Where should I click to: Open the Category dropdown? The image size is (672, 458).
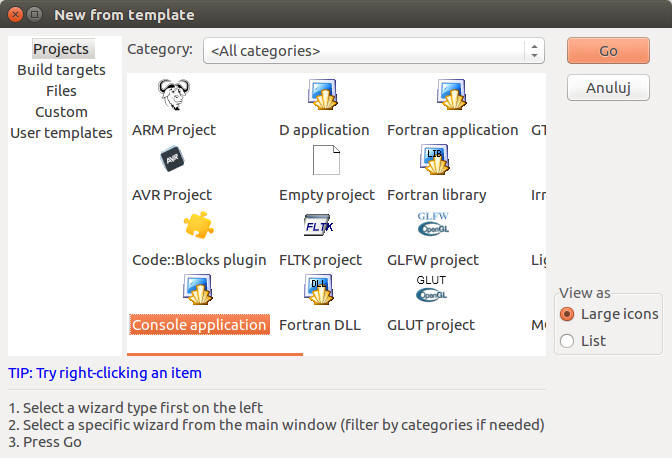pos(373,50)
